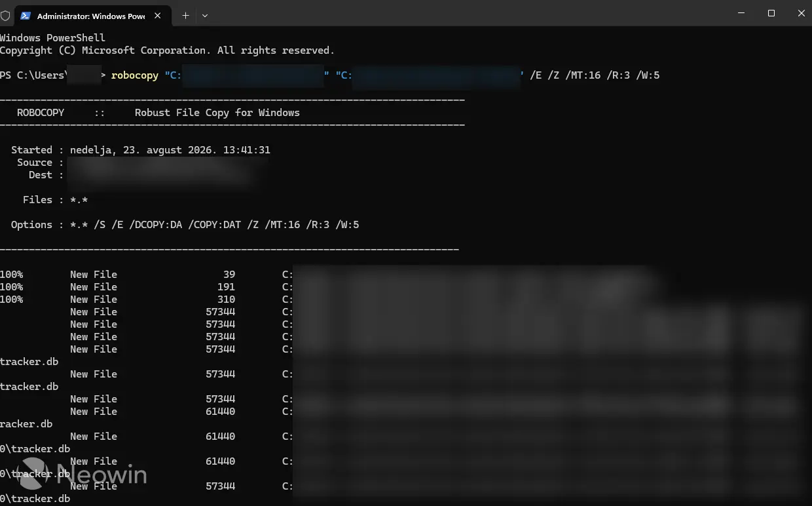Click the file size value 39
This screenshot has height=506, width=812.
pyautogui.click(x=229, y=275)
